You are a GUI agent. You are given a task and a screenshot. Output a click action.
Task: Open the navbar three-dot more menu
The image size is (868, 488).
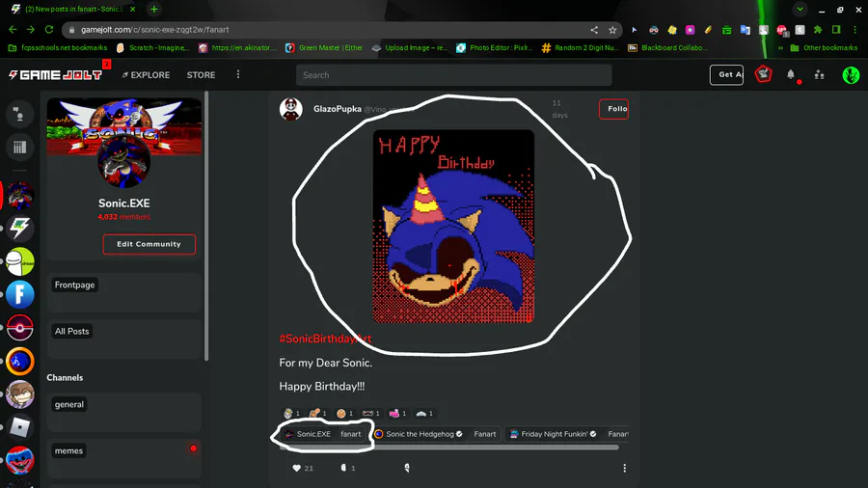(x=238, y=74)
